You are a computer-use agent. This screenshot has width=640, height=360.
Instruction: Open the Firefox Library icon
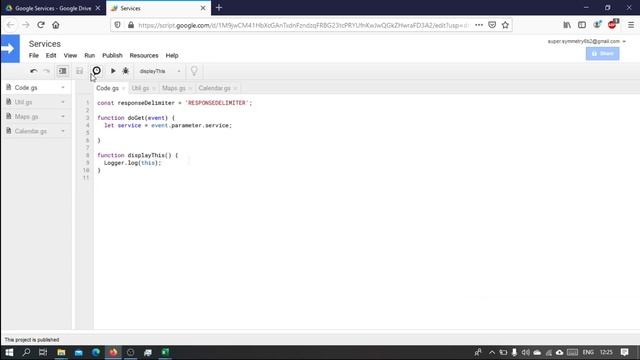[x=567, y=25]
